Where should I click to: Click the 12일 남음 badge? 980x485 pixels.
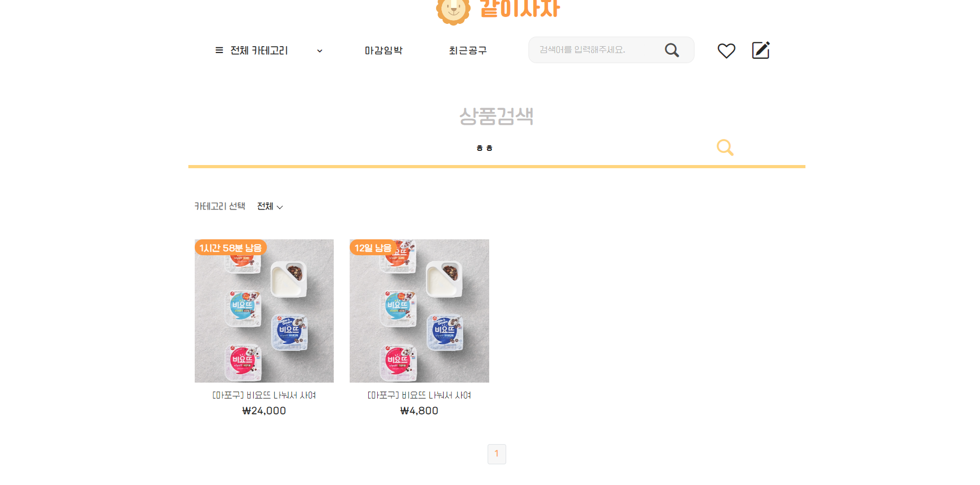373,248
